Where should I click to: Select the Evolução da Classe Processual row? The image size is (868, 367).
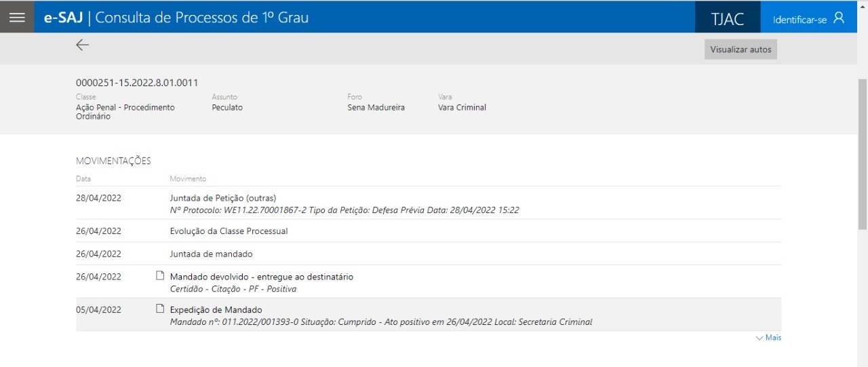229,231
